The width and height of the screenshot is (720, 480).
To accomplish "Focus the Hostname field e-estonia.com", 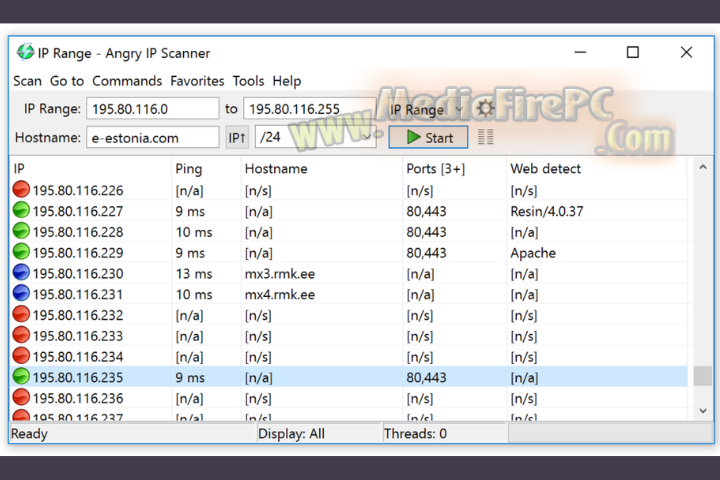I will 152,137.
